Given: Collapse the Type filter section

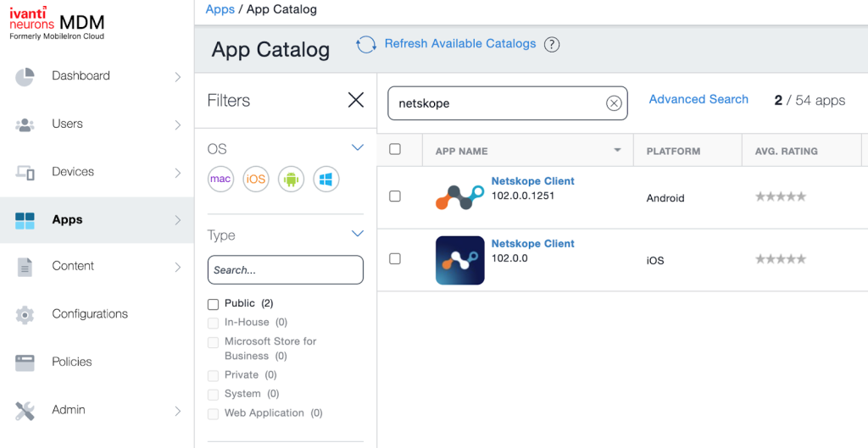Looking at the screenshot, I should (358, 234).
